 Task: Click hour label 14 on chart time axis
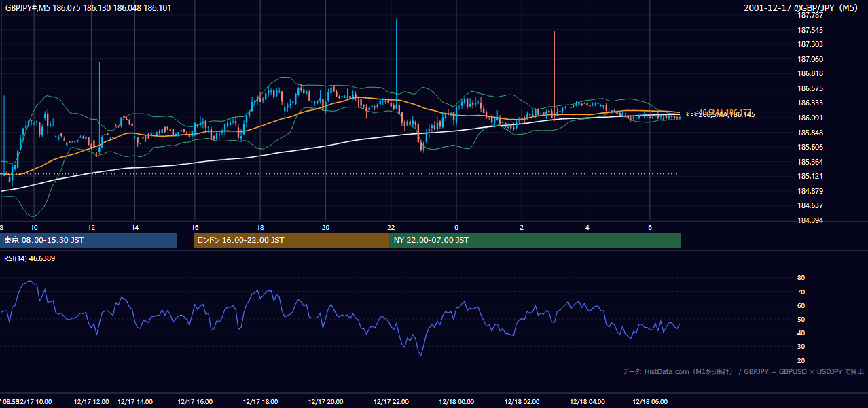[135, 227]
